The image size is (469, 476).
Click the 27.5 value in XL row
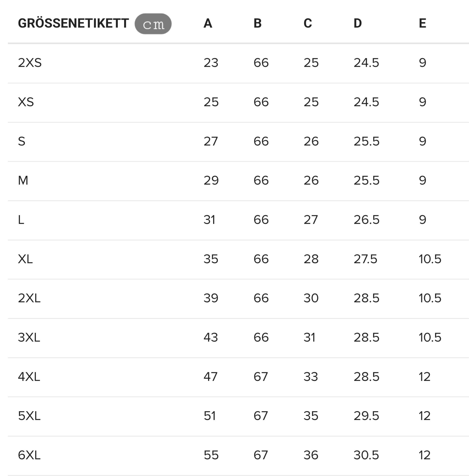coord(365,259)
